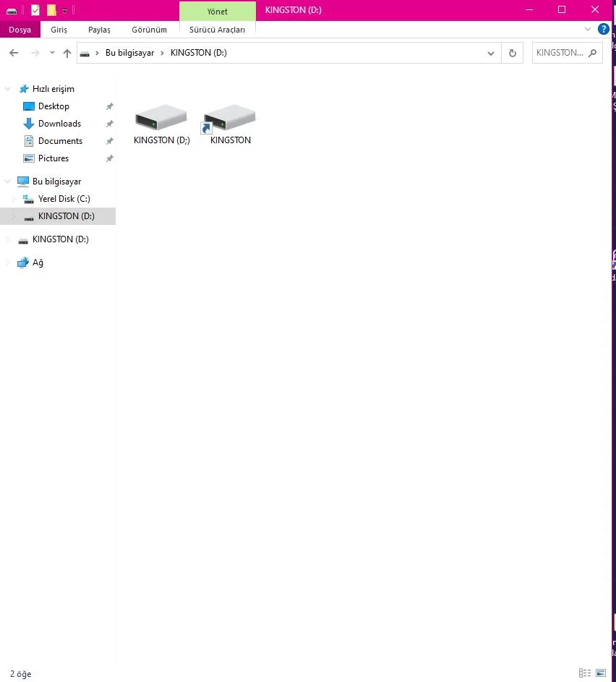Click the Bu bilgisayar monitor icon

23,182
